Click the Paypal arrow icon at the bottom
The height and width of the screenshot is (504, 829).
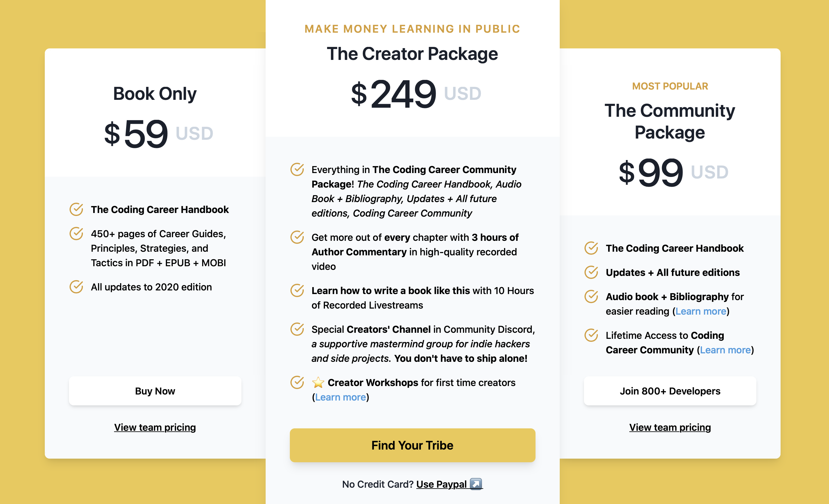(476, 484)
